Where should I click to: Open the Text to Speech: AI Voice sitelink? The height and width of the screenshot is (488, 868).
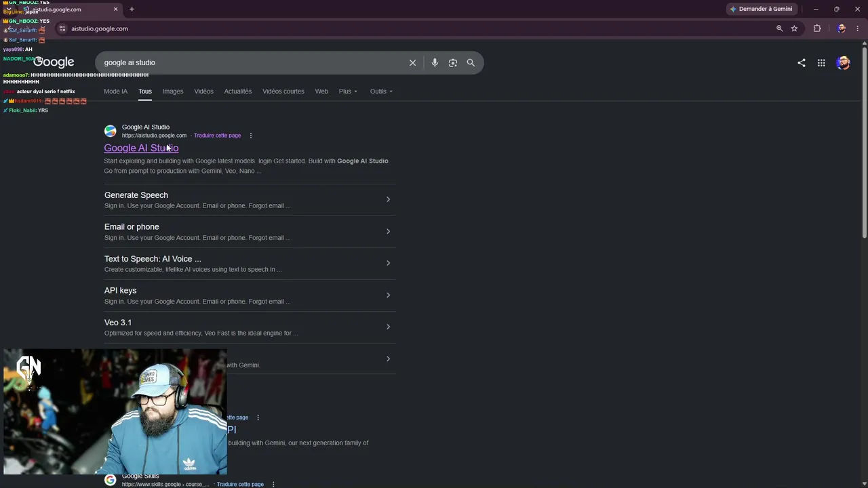pyautogui.click(x=153, y=259)
